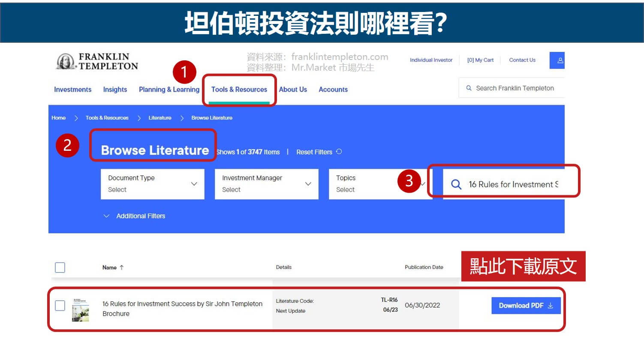
Task: Click the Name column header
Action: pyautogui.click(x=109, y=268)
